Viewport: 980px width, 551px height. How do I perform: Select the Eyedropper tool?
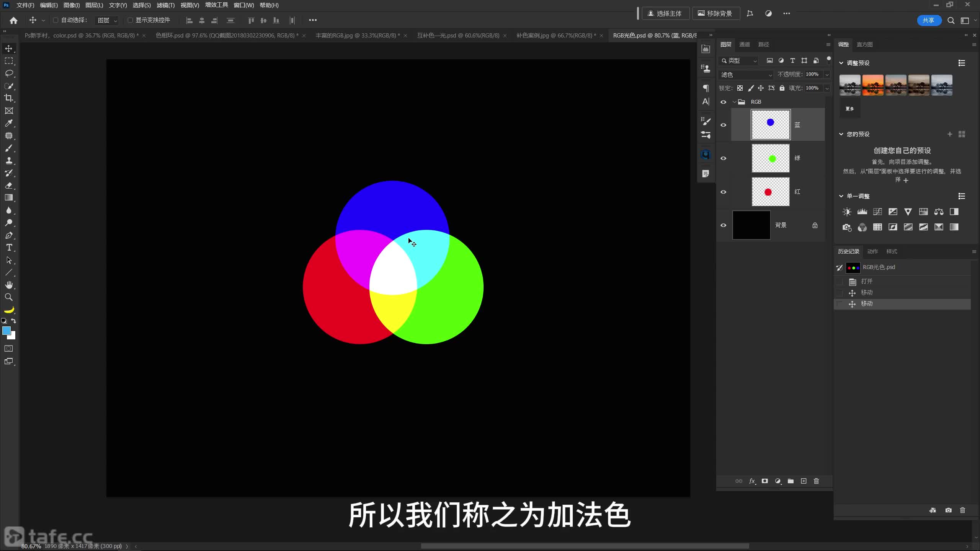[9, 123]
